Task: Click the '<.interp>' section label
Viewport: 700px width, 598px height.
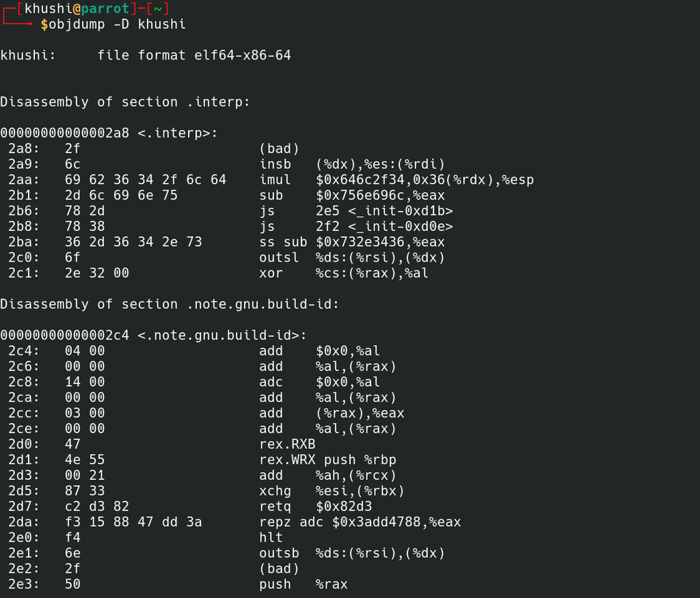Action: click(x=177, y=133)
